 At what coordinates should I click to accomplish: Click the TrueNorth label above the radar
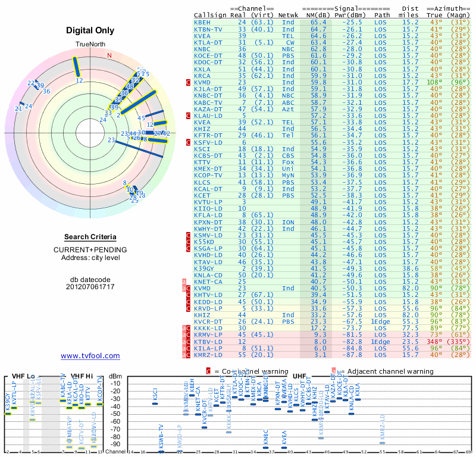[x=90, y=45]
